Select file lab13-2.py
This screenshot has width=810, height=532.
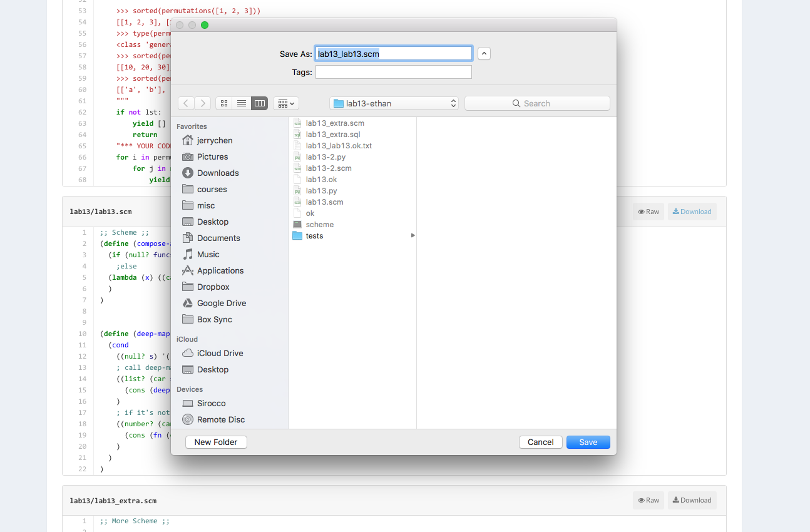coord(326,156)
